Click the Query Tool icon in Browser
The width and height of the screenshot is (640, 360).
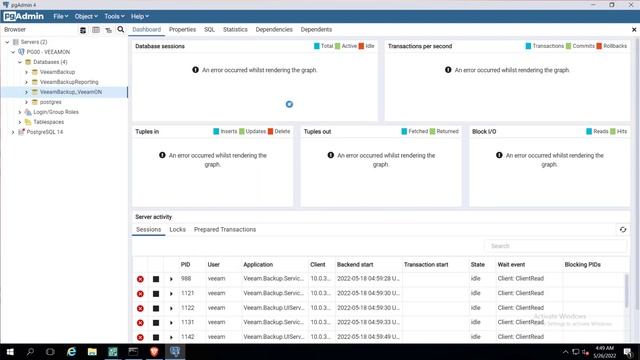pyautogui.click(x=83, y=30)
